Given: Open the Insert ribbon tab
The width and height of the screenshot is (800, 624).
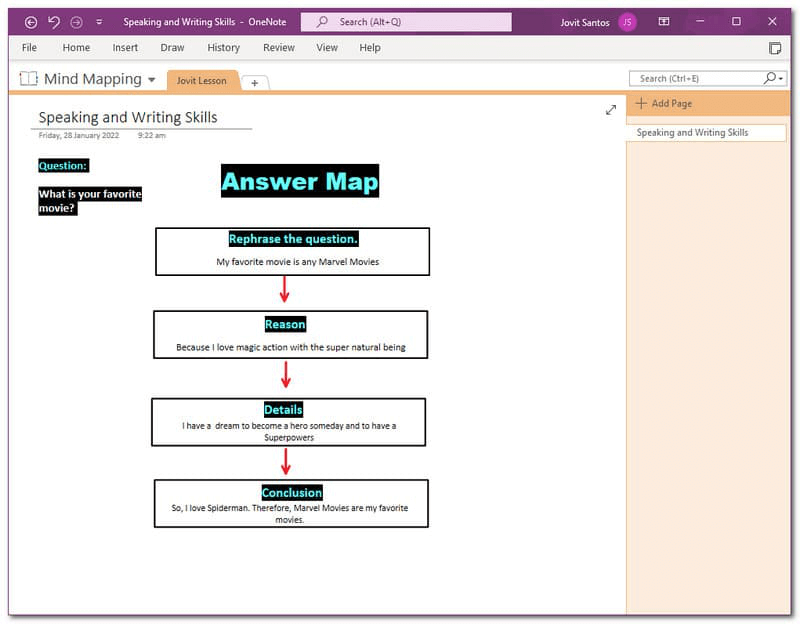Looking at the screenshot, I should pos(125,47).
